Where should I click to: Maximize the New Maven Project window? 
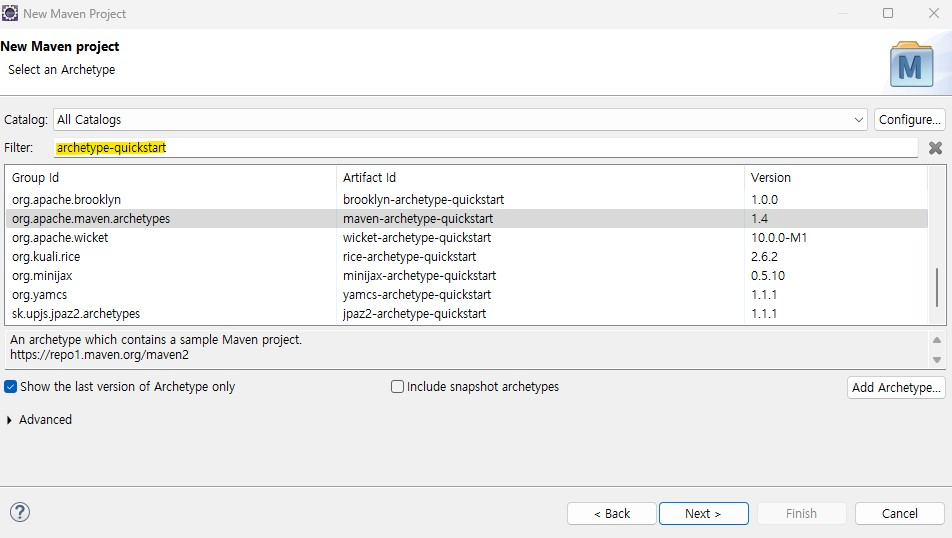(888, 13)
